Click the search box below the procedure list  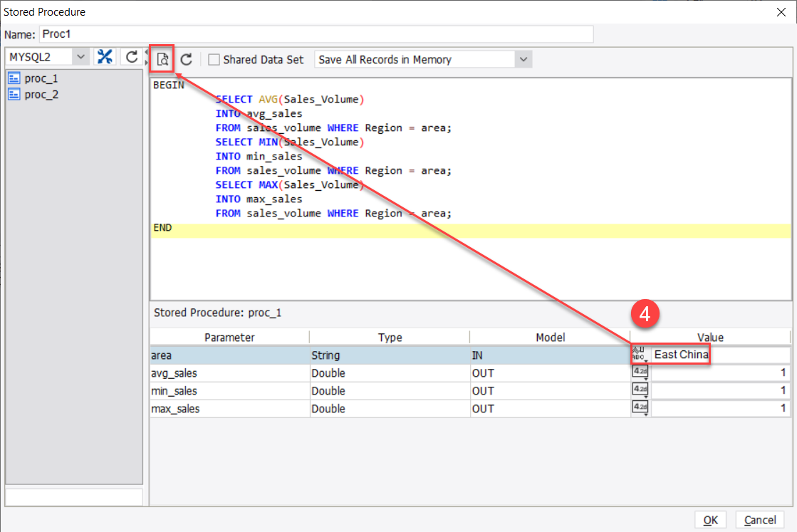[x=74, y=496]
